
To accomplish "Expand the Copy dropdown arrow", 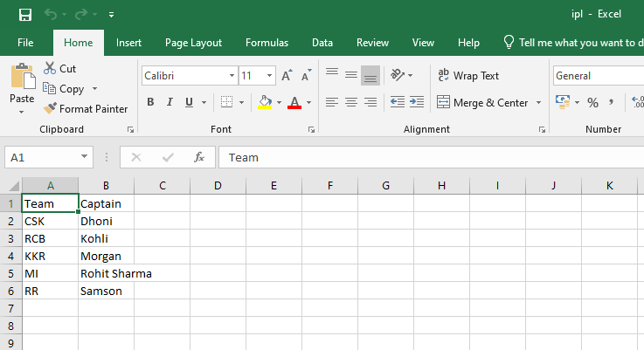I will tap(95, 89).
